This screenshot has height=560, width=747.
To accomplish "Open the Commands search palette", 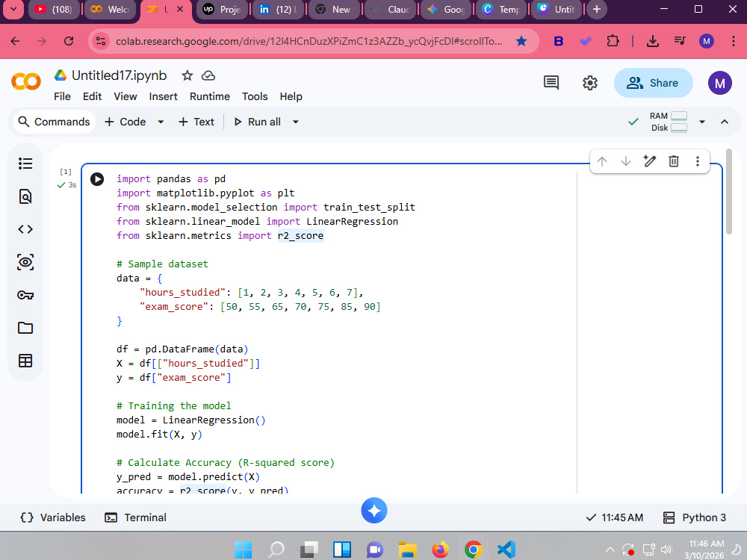I will (x=54, y=122).
